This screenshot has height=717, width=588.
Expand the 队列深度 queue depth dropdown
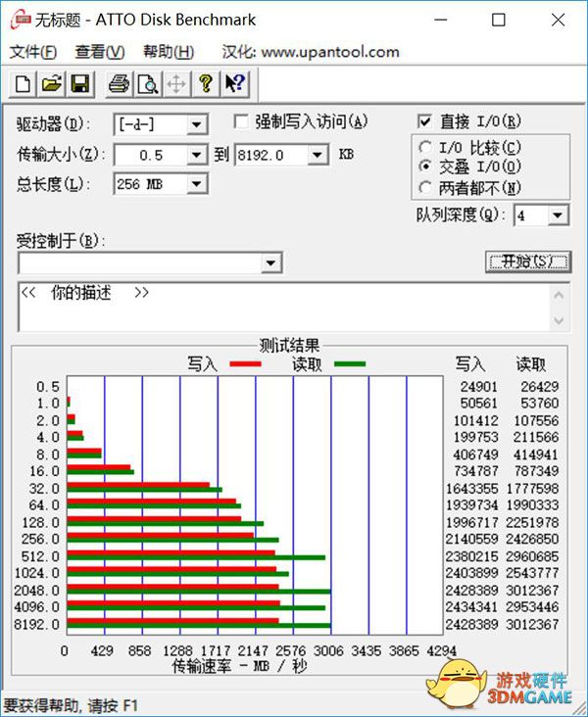[x=558, y=215]
